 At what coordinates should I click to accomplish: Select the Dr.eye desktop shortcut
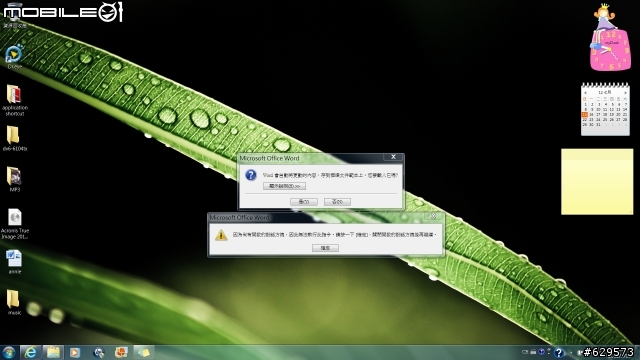(x=14, y=57)
